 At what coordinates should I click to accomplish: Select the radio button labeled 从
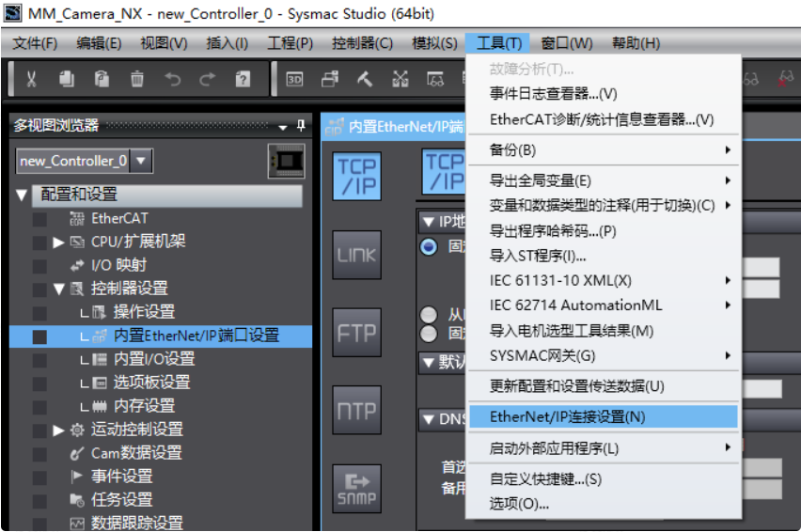(429, 315)
